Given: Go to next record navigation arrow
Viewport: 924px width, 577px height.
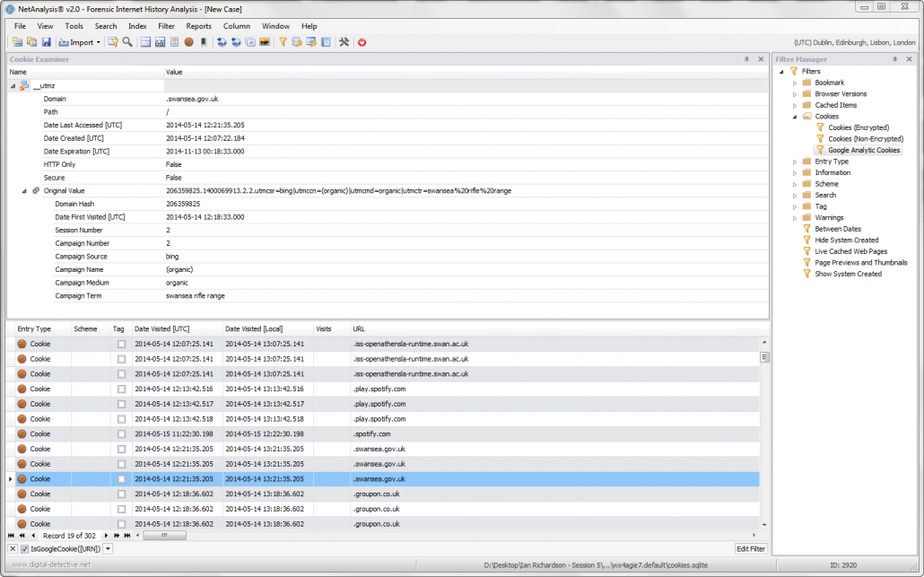Looking at the screenshot, I should coord(105,536).
